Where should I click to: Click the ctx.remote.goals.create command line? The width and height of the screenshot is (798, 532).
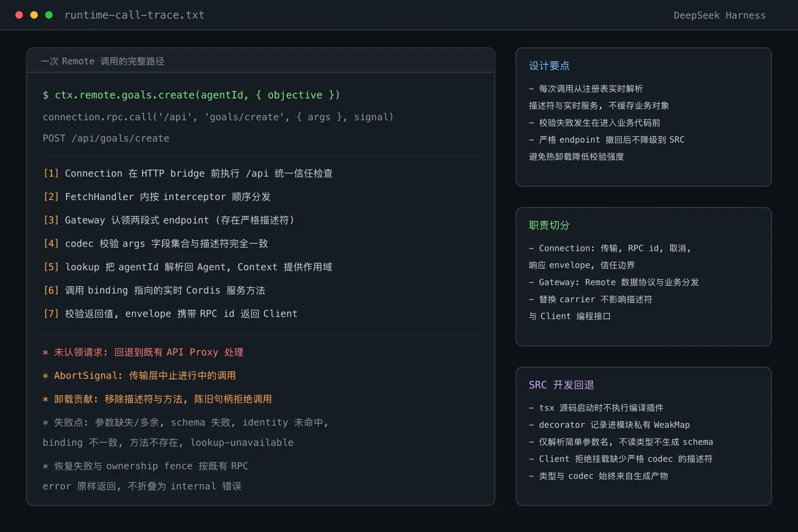point(191,95)
